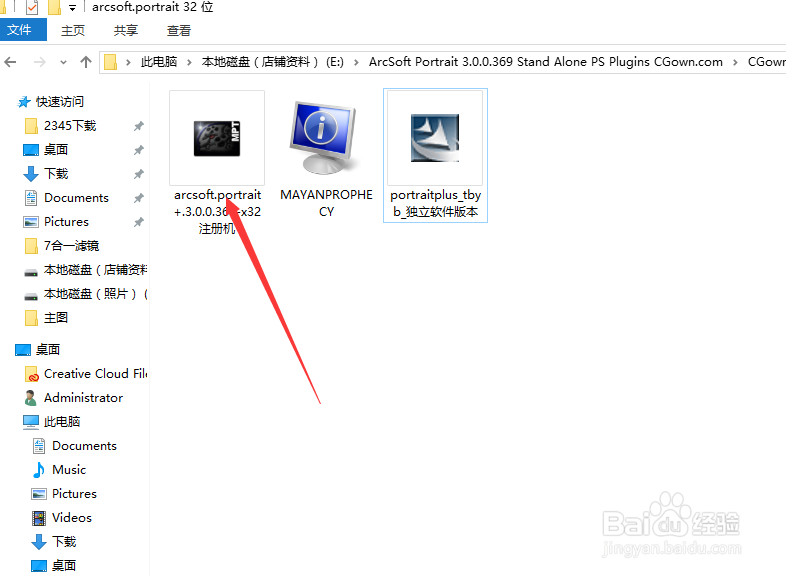Expand the chevron after ArcSoft Portrait breadcrumb
Viewport: 786px width, 576px height.
[x=735, y=62]
